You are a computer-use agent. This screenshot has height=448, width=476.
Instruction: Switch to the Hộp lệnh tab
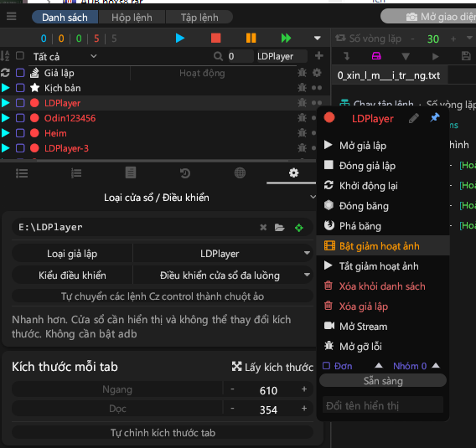pyautogui.click(x=132, y=18)
